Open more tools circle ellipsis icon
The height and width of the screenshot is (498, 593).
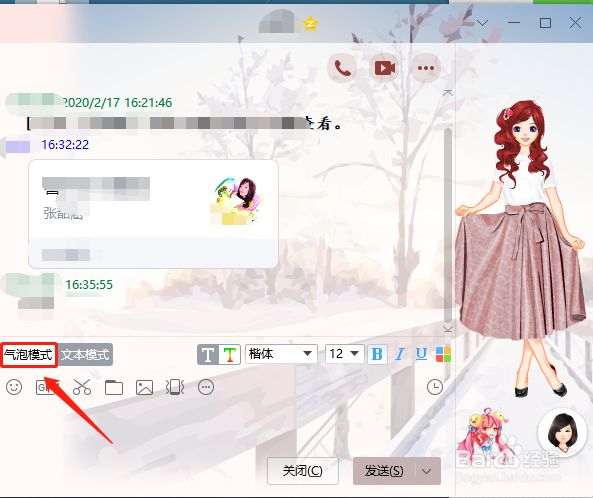(206, 387)
